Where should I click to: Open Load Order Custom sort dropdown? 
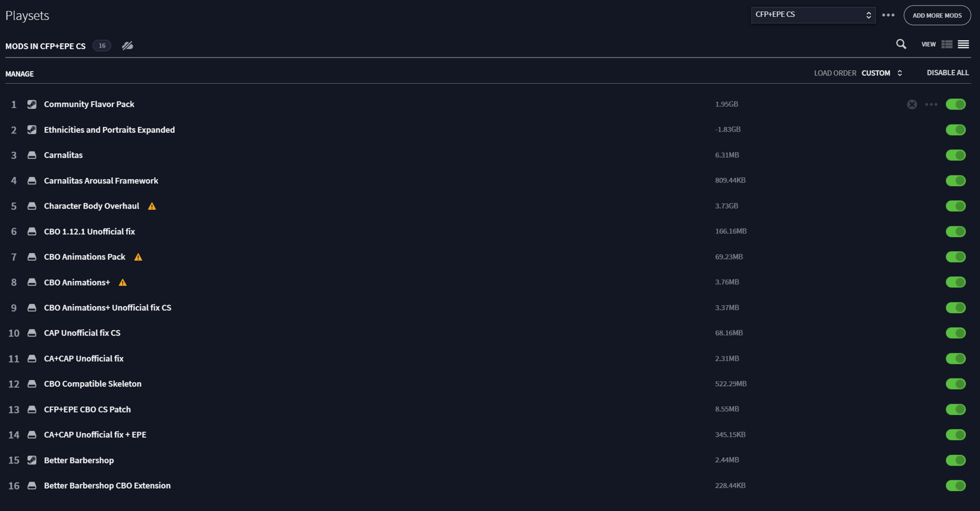pos(881,73)
